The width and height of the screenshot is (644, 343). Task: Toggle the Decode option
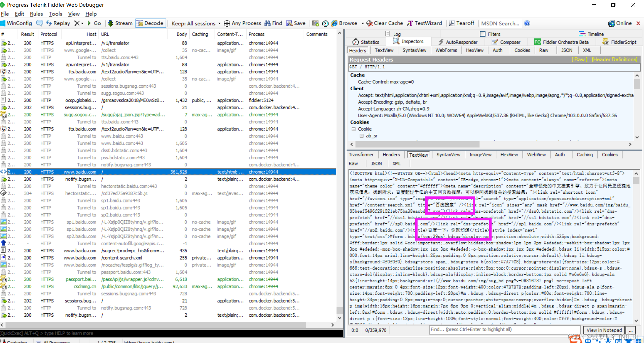coord(151,23)
